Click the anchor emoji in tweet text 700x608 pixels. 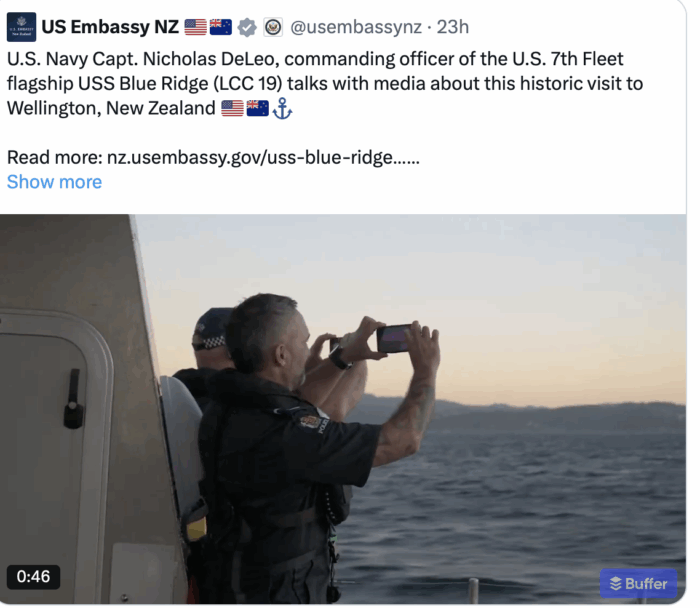coord(283,108)
